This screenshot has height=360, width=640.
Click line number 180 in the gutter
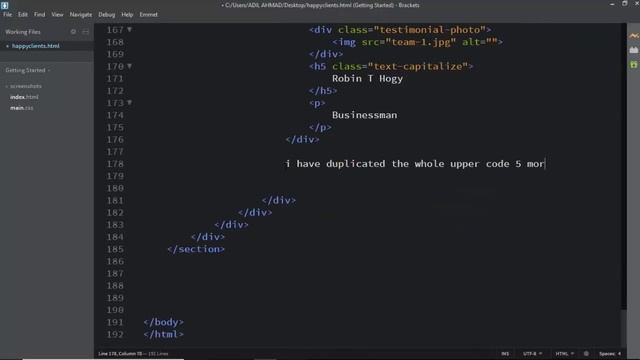tap(115, 188)
